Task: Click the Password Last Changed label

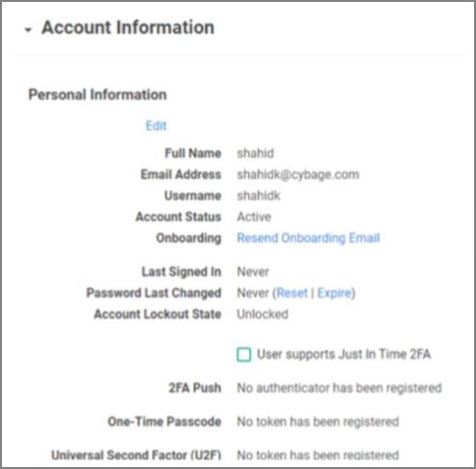Action: [154, 293]
